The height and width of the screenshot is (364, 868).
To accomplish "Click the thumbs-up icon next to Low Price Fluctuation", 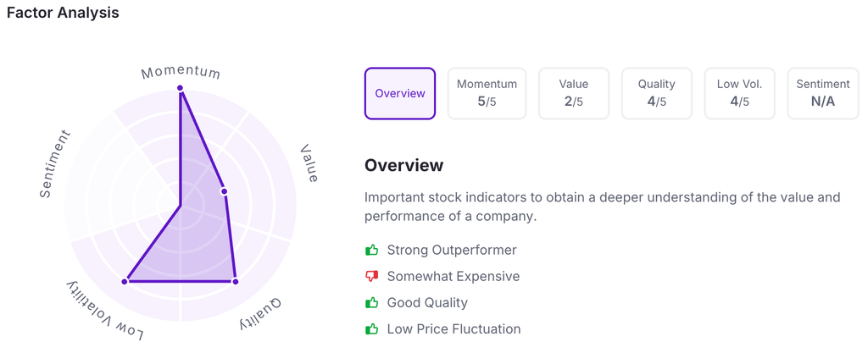I will pos(371,328).
